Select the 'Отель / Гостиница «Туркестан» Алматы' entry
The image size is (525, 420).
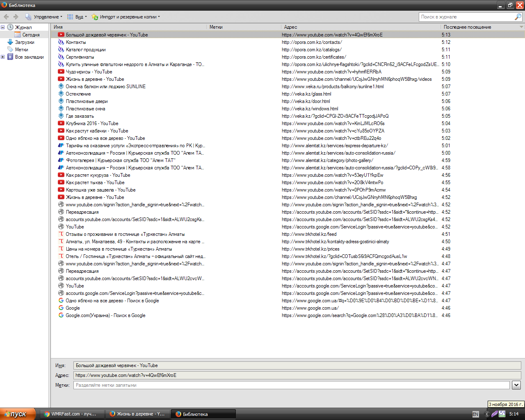click(288, 256)
